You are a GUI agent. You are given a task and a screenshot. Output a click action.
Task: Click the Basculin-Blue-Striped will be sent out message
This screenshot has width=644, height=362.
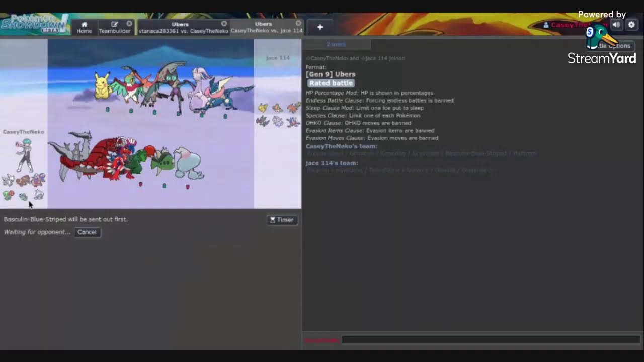coord(65,219)
